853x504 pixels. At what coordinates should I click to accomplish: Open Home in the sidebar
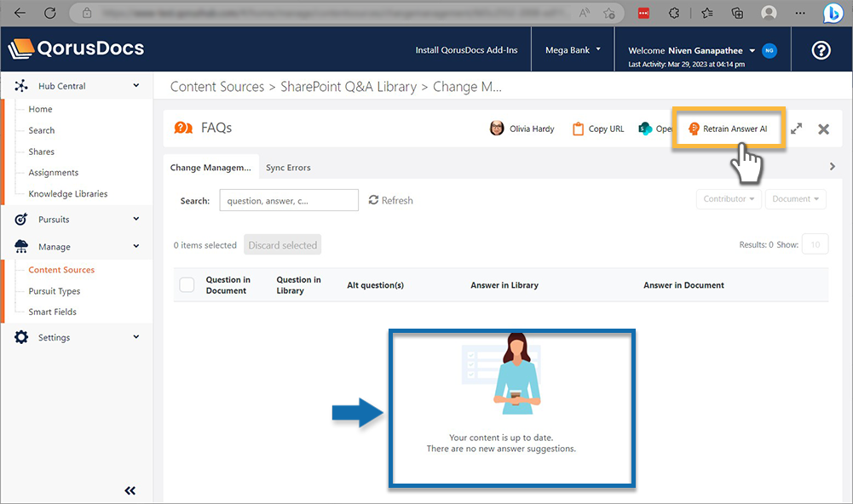[40, 109]
